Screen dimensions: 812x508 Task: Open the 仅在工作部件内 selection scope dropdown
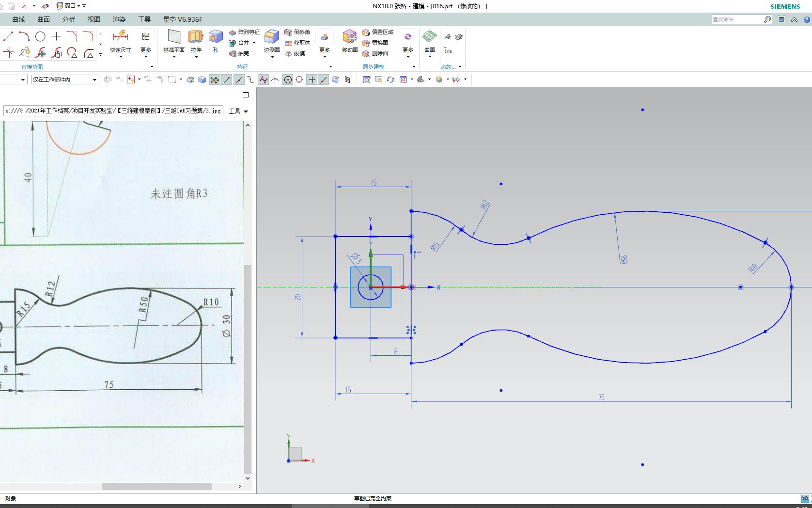tap(95, 79)
